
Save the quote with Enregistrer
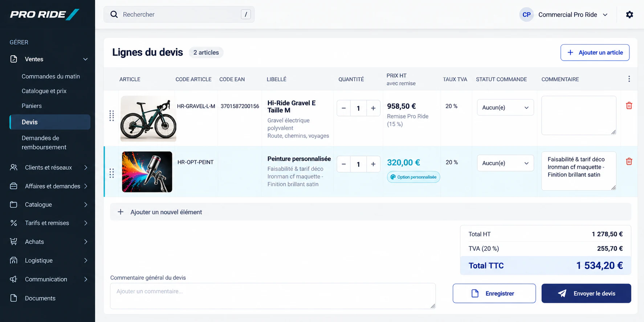pos(494,293)
